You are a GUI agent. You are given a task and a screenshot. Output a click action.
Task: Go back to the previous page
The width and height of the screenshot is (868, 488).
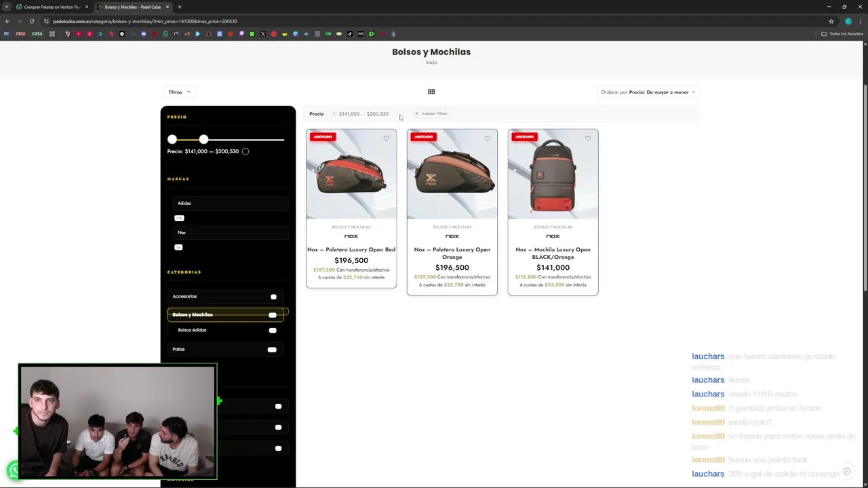(7, 21)
